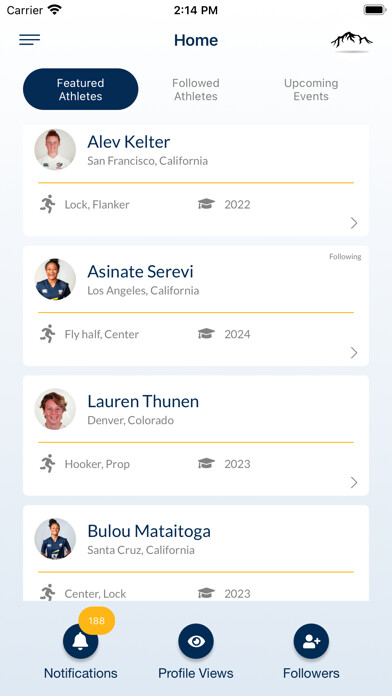
Task: Open Followers person-plus icon
Action: tap(311, 641)
